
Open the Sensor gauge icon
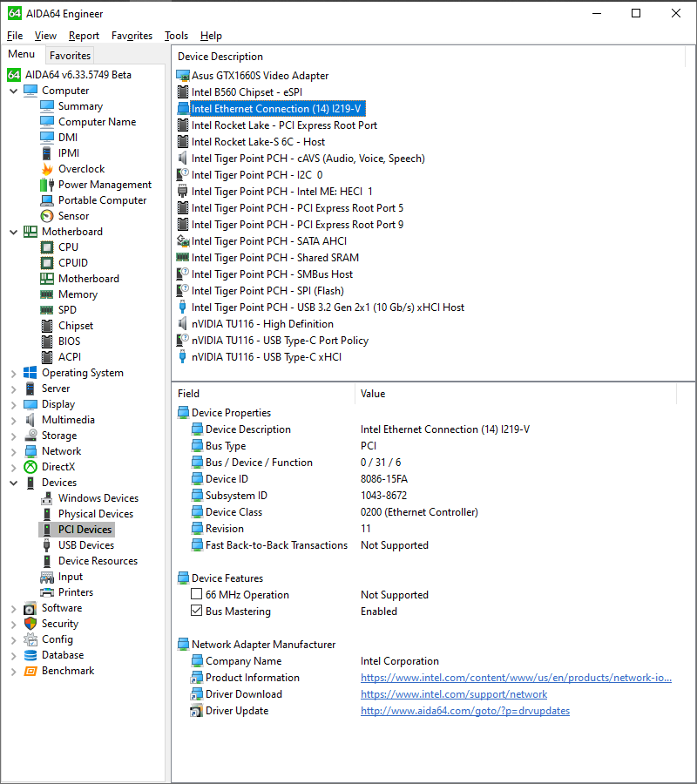(47, 216)
